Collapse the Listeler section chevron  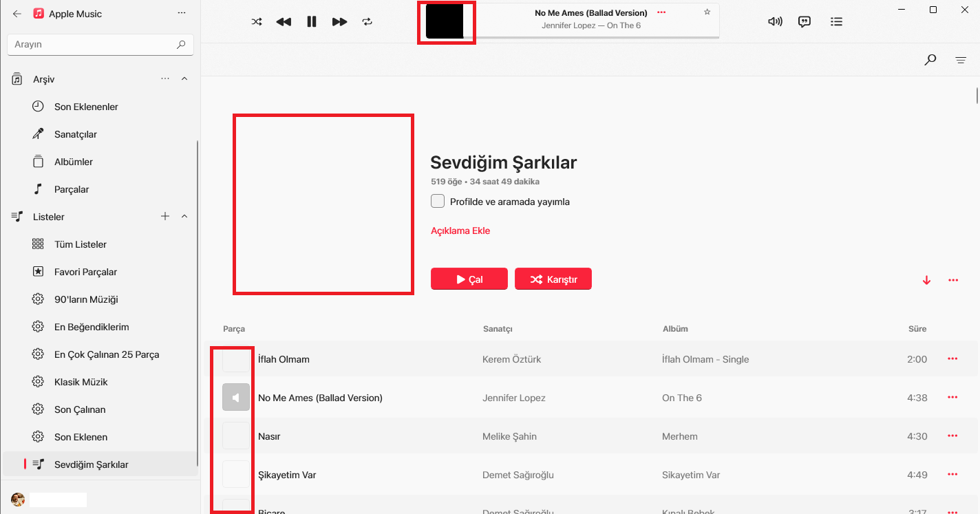point(184,217)
